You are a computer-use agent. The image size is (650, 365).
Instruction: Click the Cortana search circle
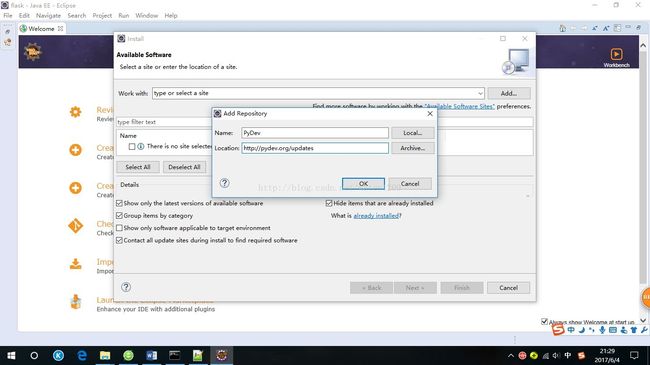click(x=34, y=355)
